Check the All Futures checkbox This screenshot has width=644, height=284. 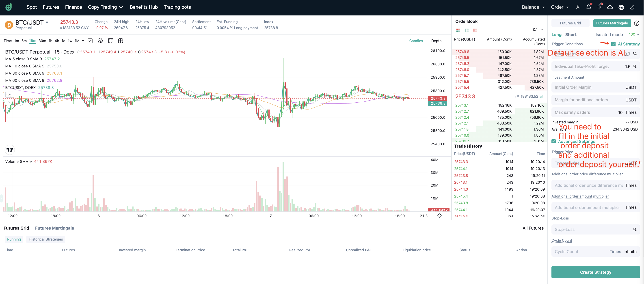coord(518,228)
